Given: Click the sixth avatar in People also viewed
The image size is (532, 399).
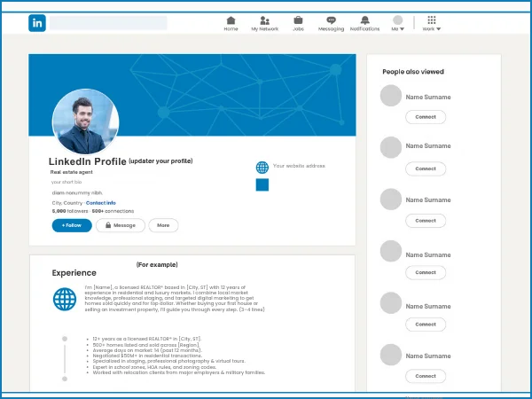Looking at the screenshot, I should click(391, 355).
